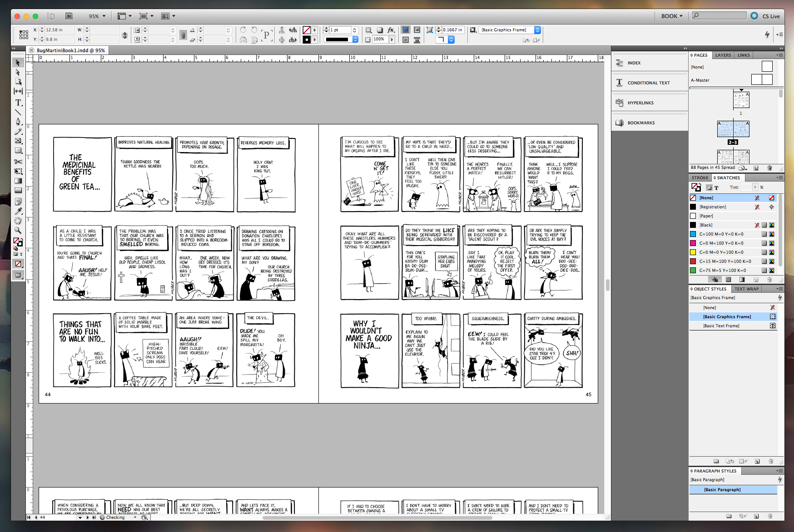Select the Direct Selection tool (white arrow)

tap(18, 72)
